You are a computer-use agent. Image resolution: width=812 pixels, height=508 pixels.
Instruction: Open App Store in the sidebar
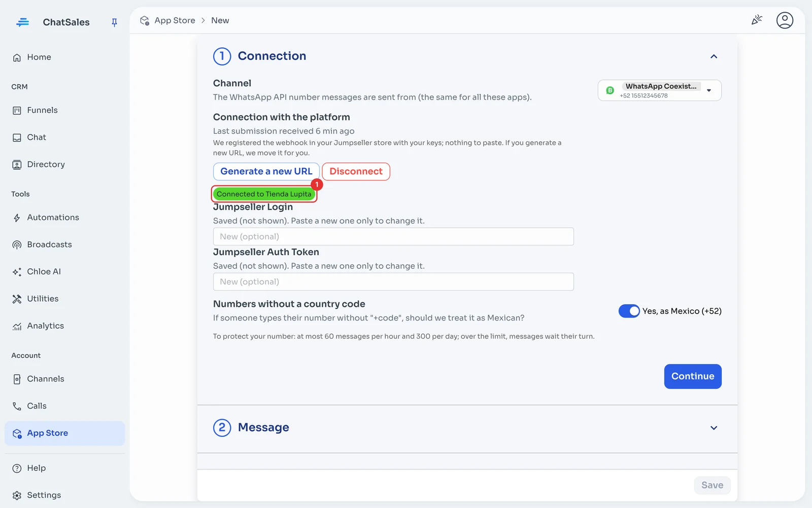[x=64, y=433]
